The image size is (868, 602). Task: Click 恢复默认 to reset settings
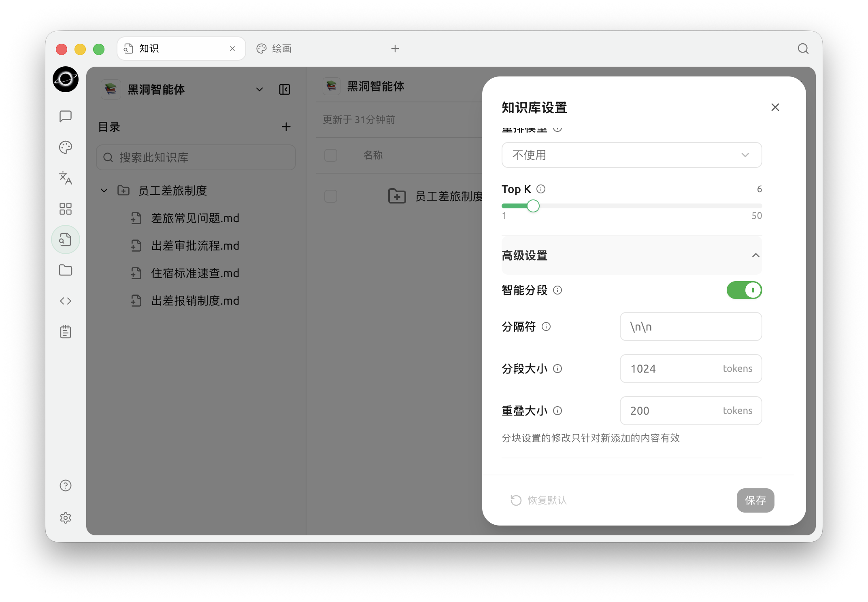coord(538,500)
